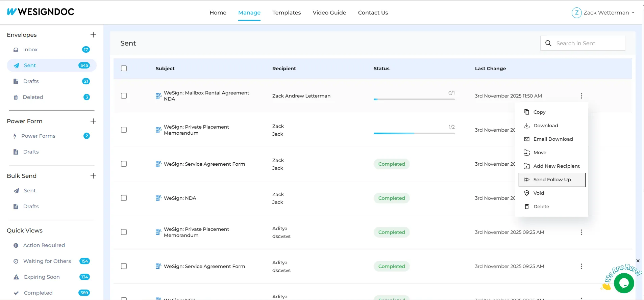644x300 pixels.
Task: Click the Email Download envelope icon
Action: 526,139
